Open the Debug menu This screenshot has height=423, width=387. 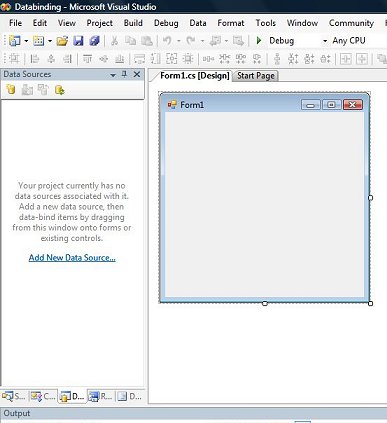click(166, 23)
